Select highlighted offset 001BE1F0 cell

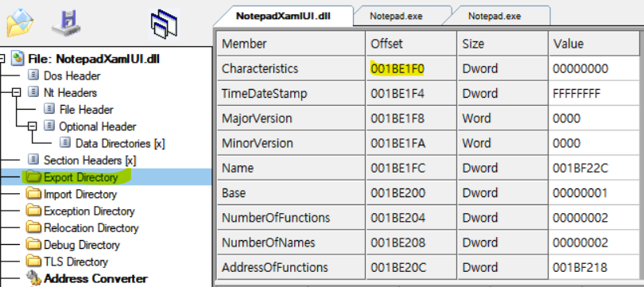tap(411, 68)
